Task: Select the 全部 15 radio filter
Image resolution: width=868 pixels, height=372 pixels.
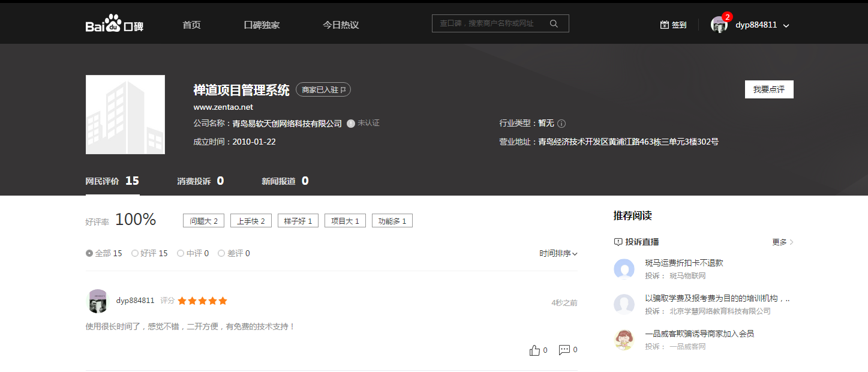Action: click(104, 253)
